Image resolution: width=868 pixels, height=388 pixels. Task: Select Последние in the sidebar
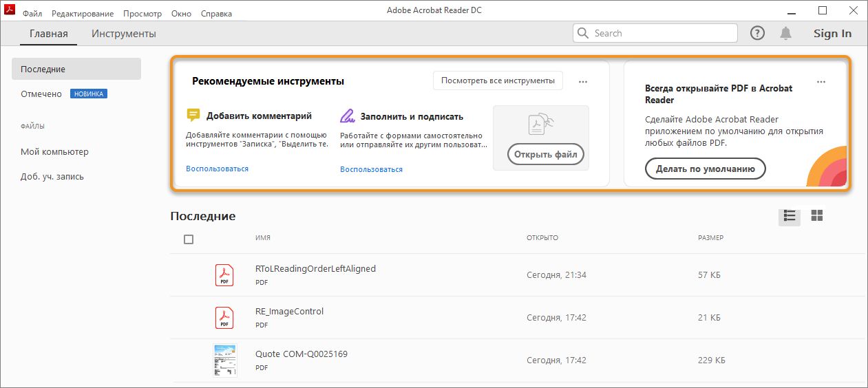76,69
